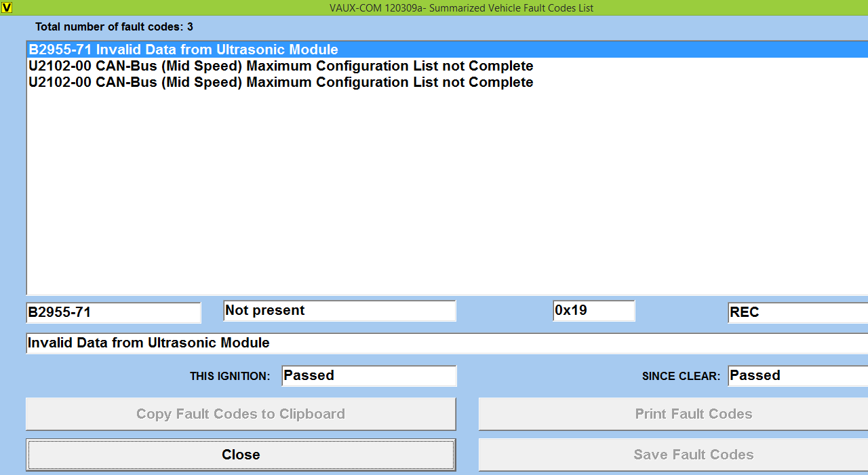Select the last U2102-00 fault entry
This screenshot has height=475, width=868.
coord(280,82)
